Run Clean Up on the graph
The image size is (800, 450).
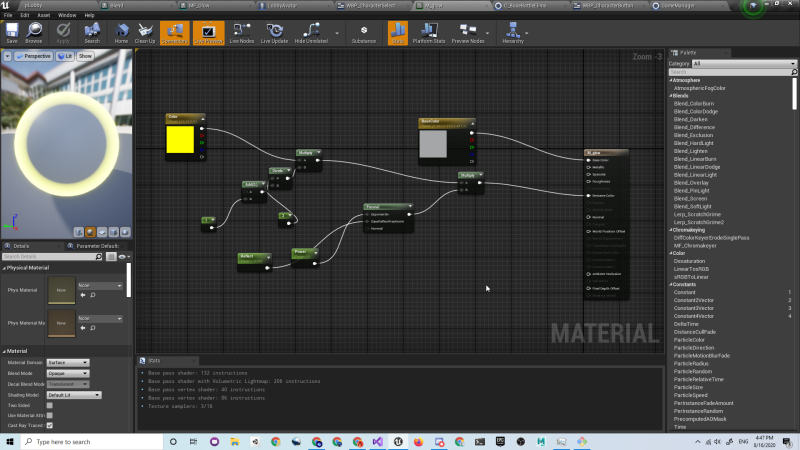(x=145, y=33)
